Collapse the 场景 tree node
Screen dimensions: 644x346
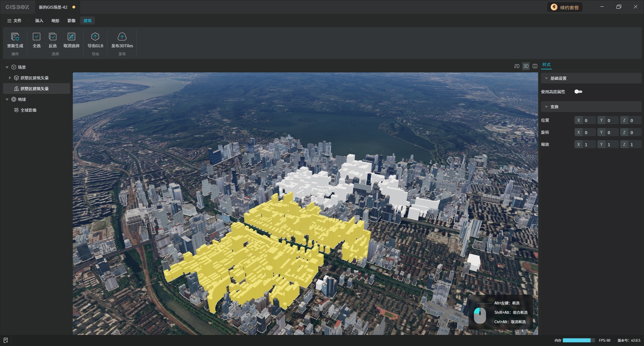[7, 67]
